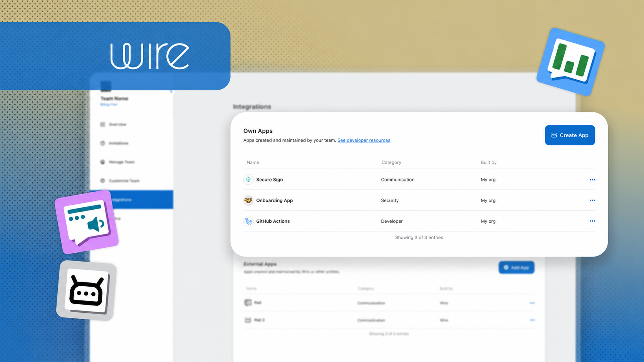The height and width of the screenshot is (362, 644).
Task: Open the options menu for Poll
Action: click(532, 303)
